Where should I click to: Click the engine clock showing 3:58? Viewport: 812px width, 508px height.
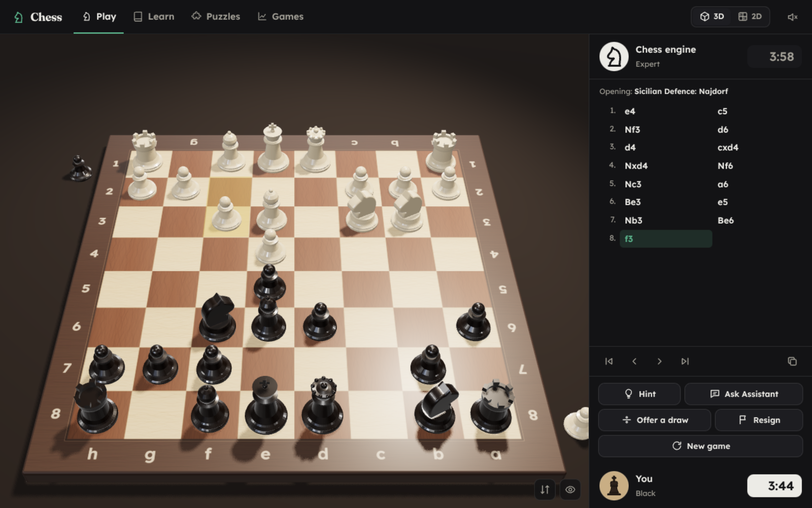tap(775, 56)
